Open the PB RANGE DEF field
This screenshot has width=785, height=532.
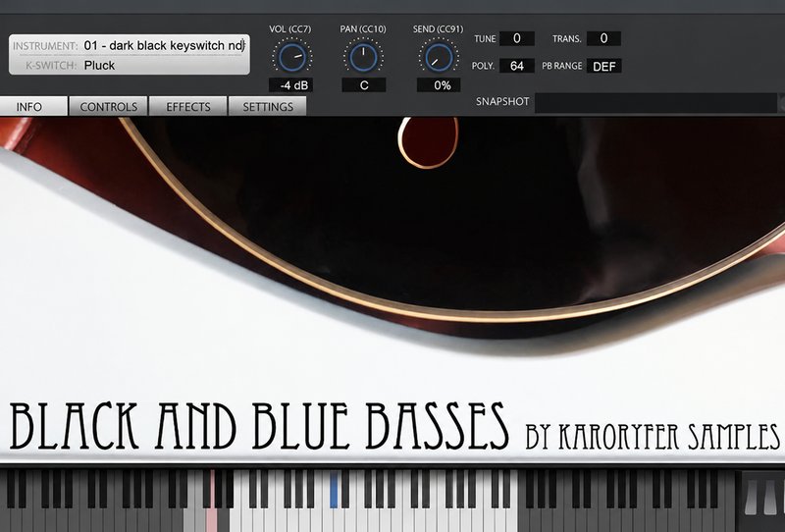pos(603,66)
